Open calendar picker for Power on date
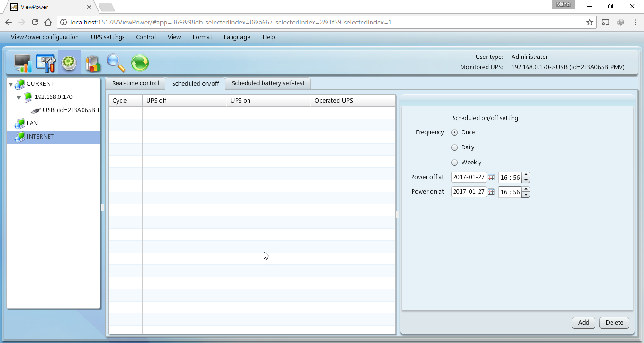Viewport: 644px width, 343px height. tap(491, 192)
